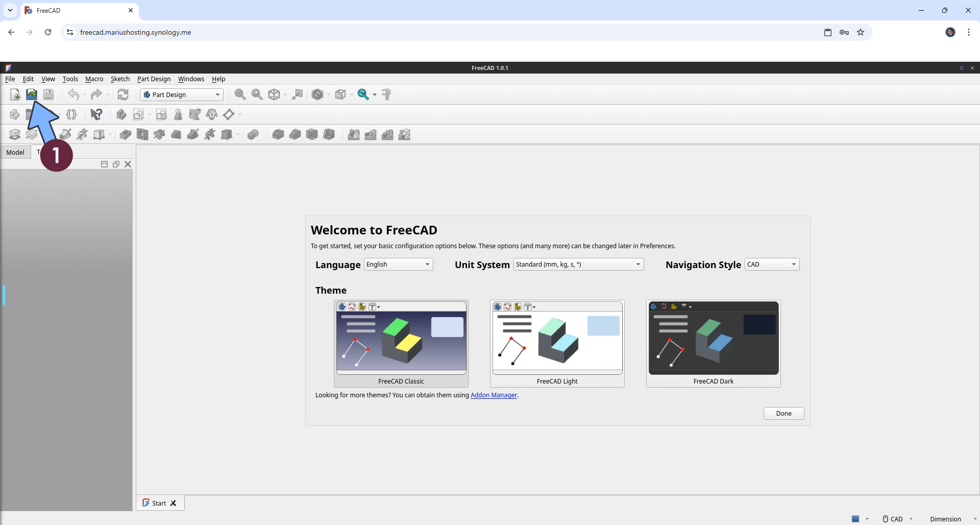Open the link navigation dropdown arrow
This screenshot has height=525, width=980.
coord(375,94)
